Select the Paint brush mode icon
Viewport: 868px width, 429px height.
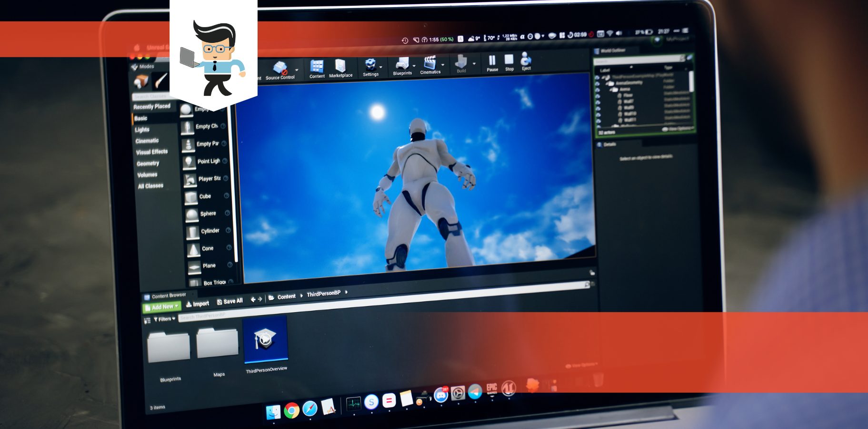tap(160, 80)
